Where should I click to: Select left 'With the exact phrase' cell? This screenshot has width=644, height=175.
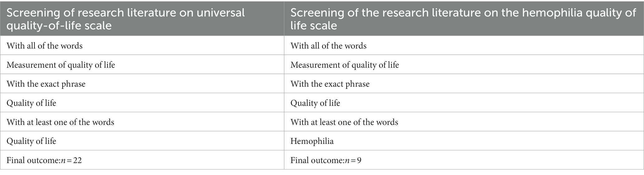coord(142,84)
